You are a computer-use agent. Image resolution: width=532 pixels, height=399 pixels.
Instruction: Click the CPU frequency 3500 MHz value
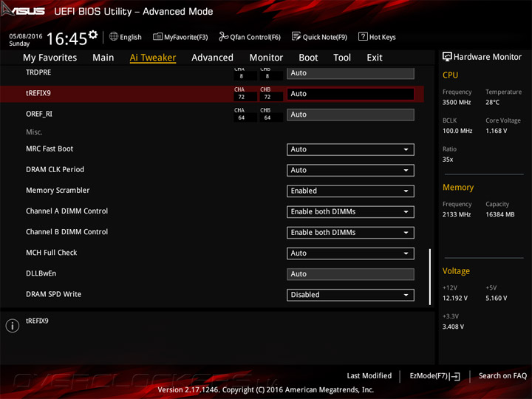click(457, 102)
